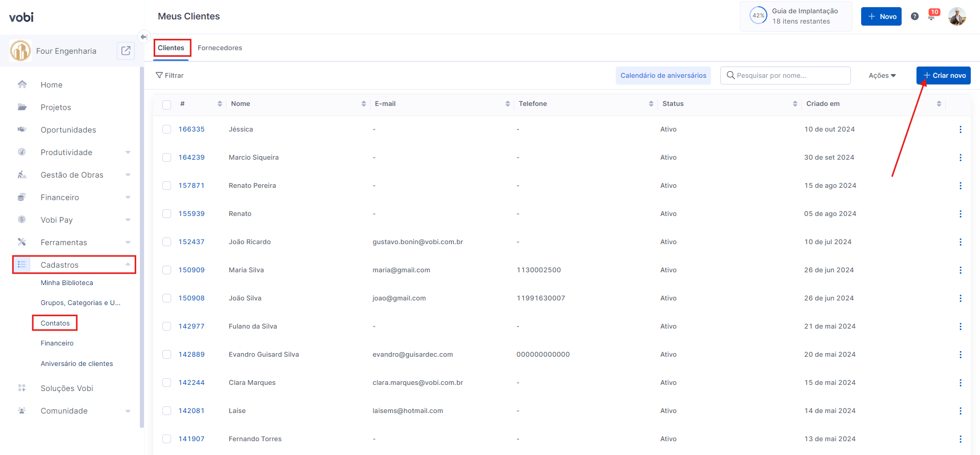Open Calendário de aniversários
Screen dimensions: 980x455
(663, 75)
